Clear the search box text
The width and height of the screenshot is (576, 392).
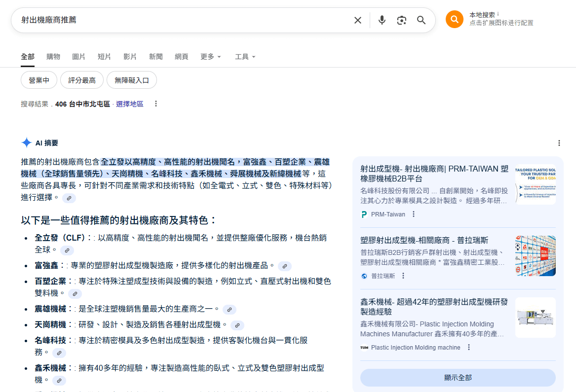click(358, 20)
